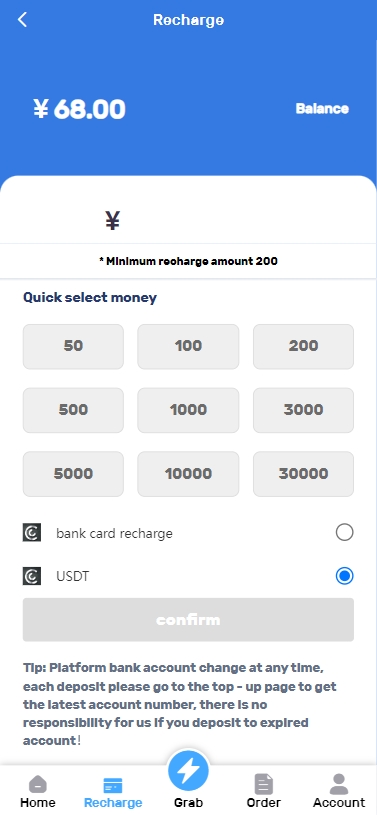
Task: Click the bank card recharge logo icon
Action: (x=32, y=533)
